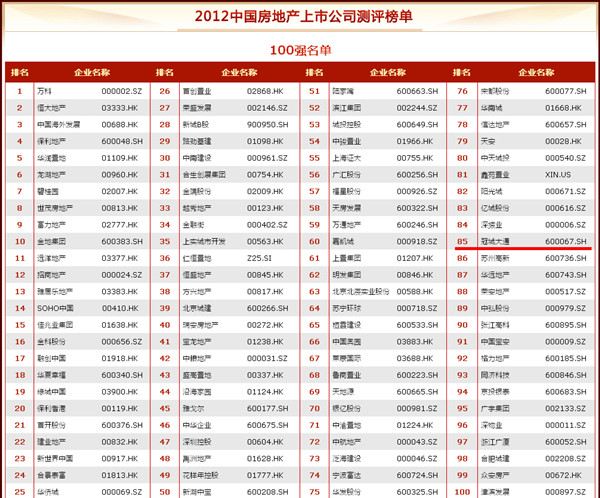Select stock code "000718.SZ"
Screen dimensions: 600x498
pyautogui.click(x=417, y=308)
